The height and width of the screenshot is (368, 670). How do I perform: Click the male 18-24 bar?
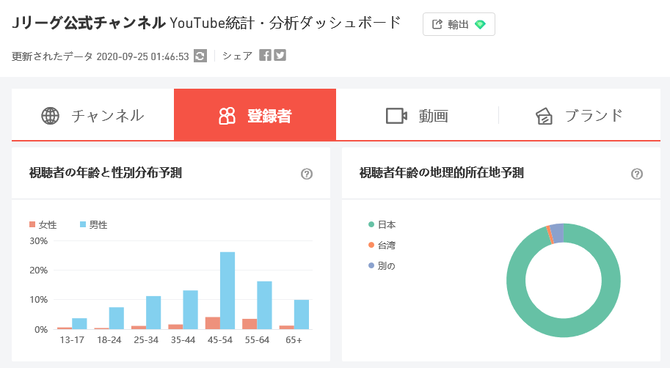click(116, 318)
